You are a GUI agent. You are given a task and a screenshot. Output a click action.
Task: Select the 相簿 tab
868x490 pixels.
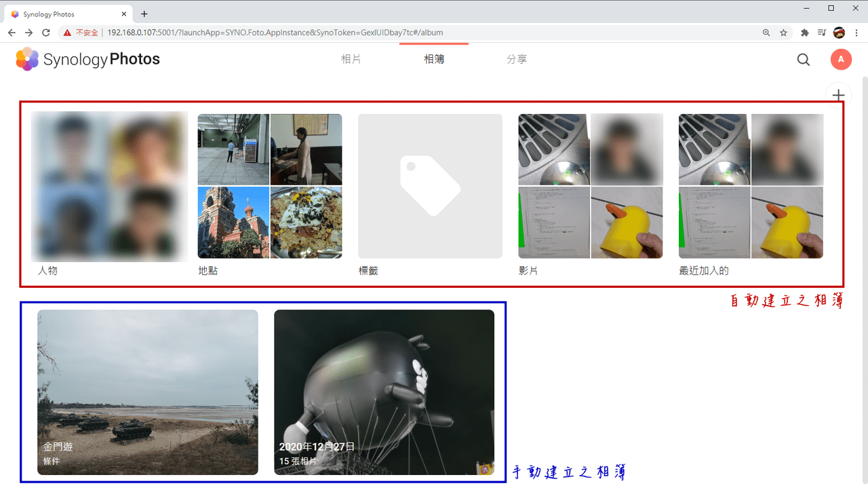(434, 60)
